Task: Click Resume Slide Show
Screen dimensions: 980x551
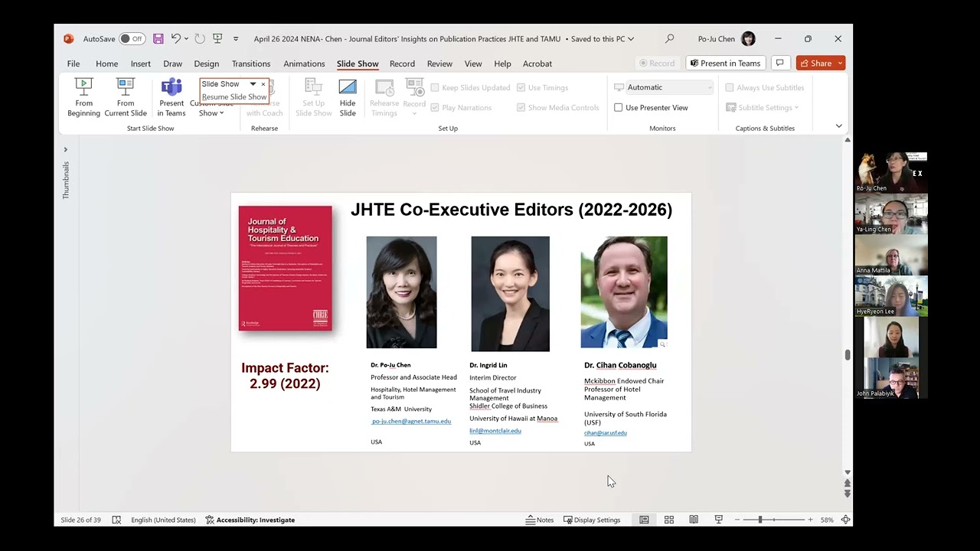Action: coord(234,97)
